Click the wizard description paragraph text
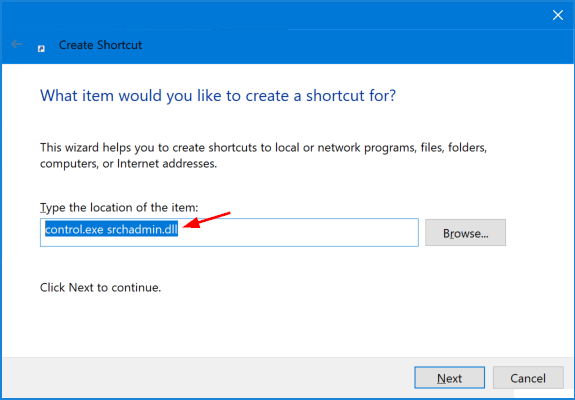The height and width of the screenshot is (400, 575). point(263,155)
